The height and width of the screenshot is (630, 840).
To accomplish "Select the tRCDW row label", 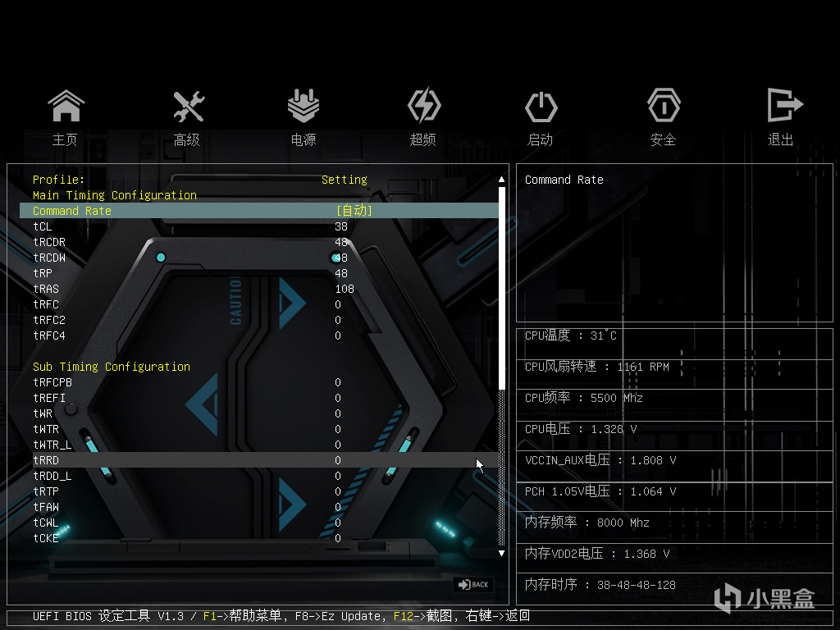I will 49,258.
